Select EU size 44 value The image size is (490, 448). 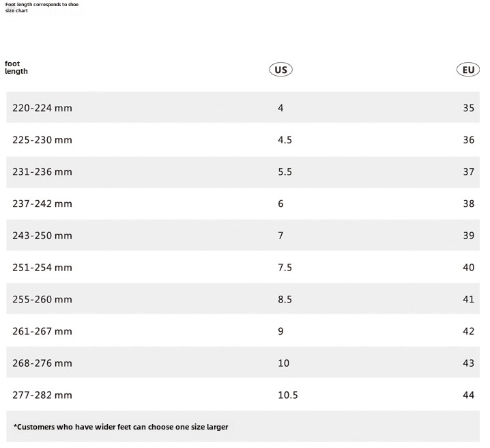[x=468, y=395]
